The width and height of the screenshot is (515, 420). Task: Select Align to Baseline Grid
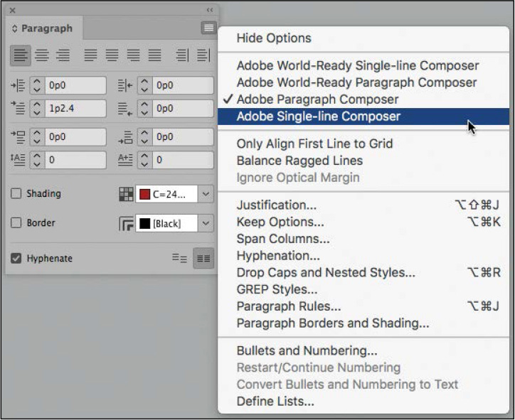tap(203, 258)
